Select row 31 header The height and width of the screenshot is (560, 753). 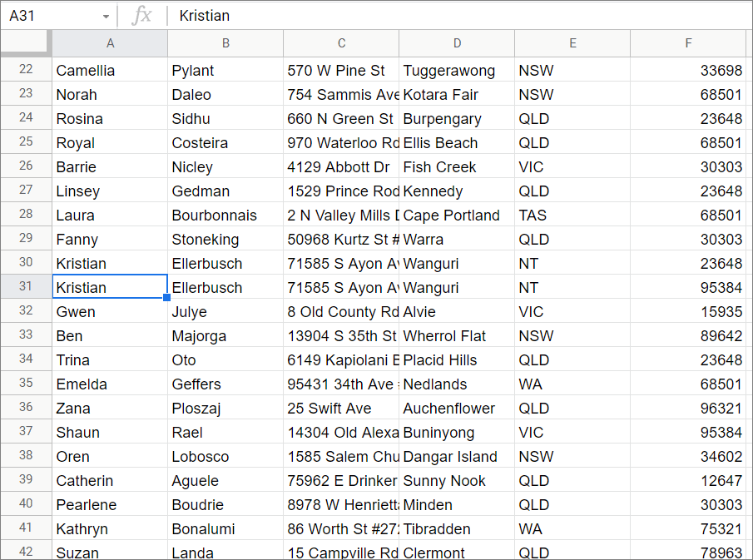25,287
